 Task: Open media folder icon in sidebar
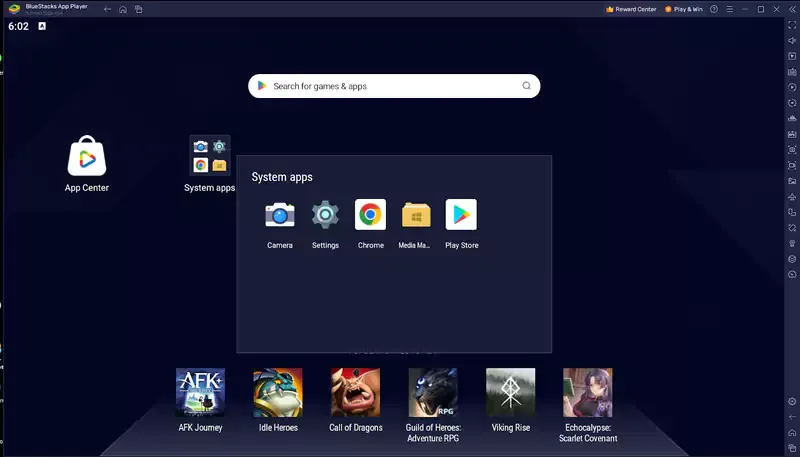click(792, 181)
